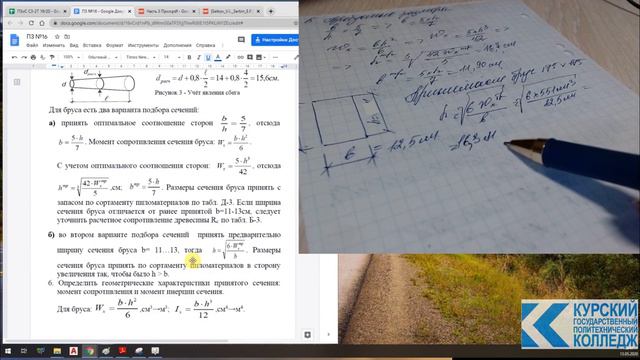This screenshot has width=640, height=360.
Task: Open the Google Docs home icon
Action: [15, 40]
